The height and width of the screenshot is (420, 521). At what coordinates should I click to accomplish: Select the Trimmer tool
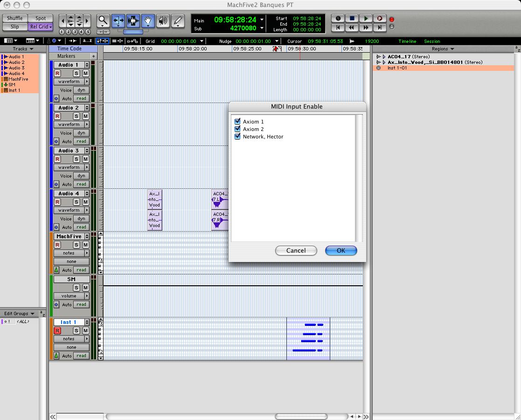(x=118, y=21)
